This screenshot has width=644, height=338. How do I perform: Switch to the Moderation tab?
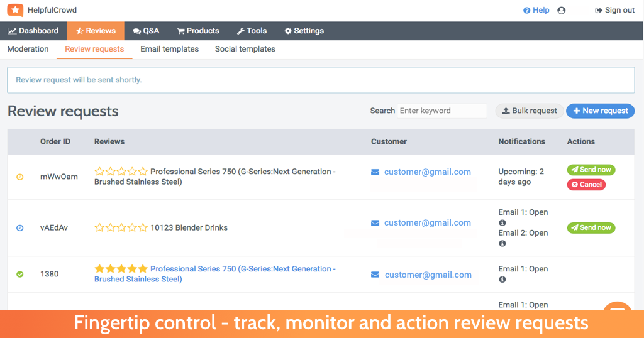point(28,49)
